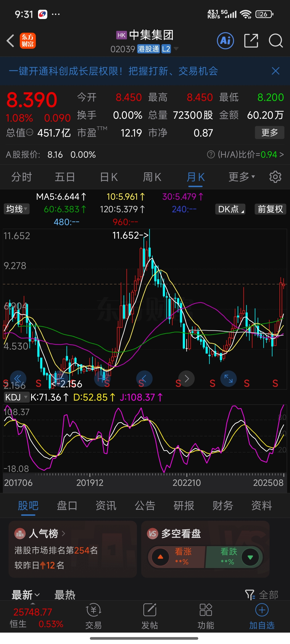The image size is (290, 644).
Task: Switch to 日K chart tab
Action: [x=109, y=177]
